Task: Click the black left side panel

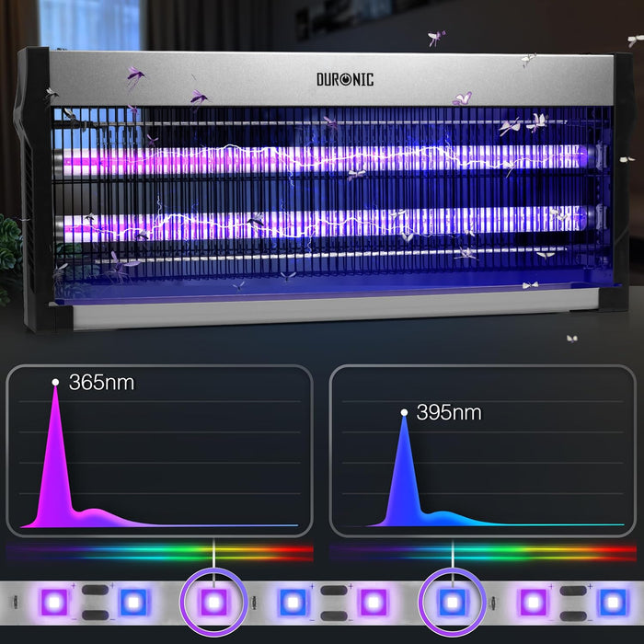Action: (35, 189)
